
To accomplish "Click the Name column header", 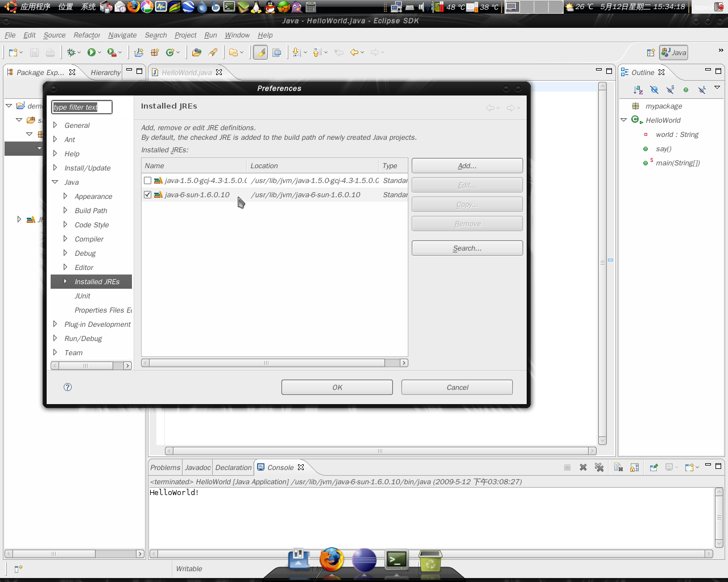I will pos(194,166).
